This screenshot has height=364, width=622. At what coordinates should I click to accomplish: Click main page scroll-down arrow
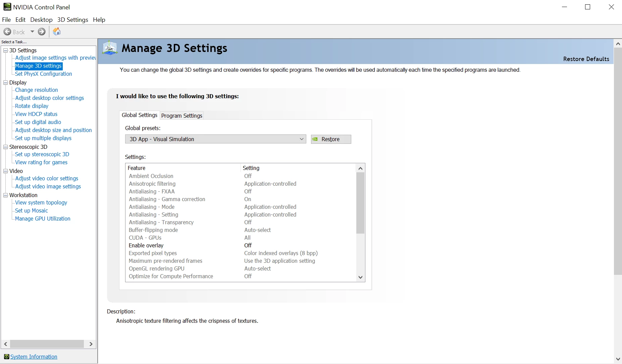(618, 359)
